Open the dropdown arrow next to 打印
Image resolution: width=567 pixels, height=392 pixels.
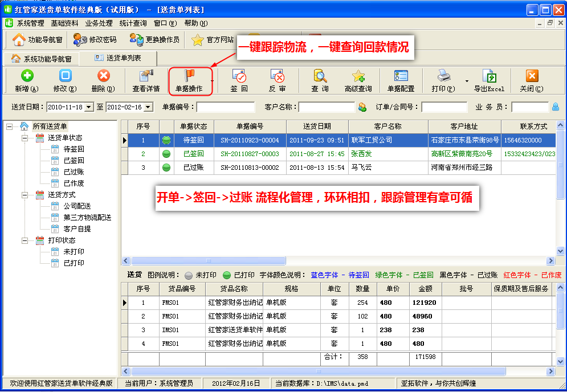pyautogui.click(x=467, y=81)
